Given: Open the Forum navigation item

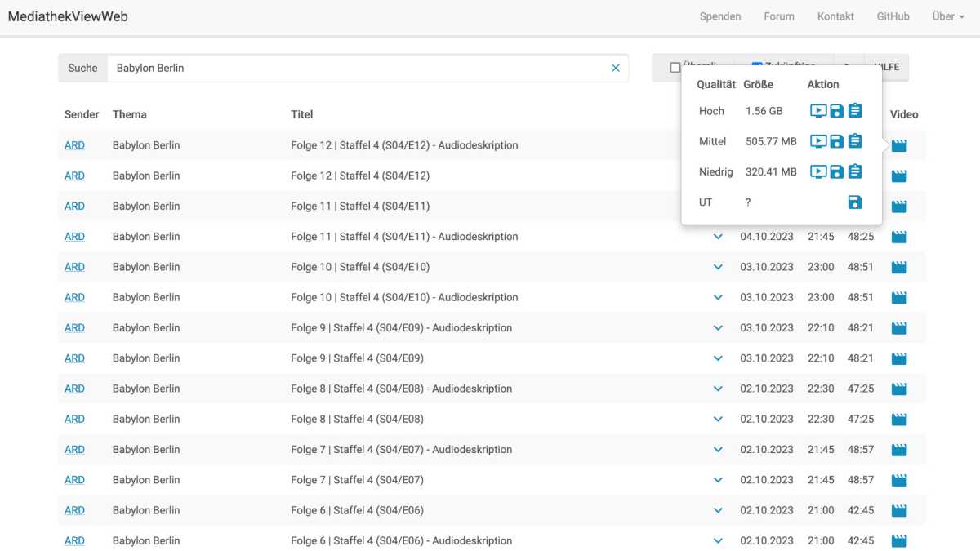Looking at the screenshot, I should tap(779, 16).
